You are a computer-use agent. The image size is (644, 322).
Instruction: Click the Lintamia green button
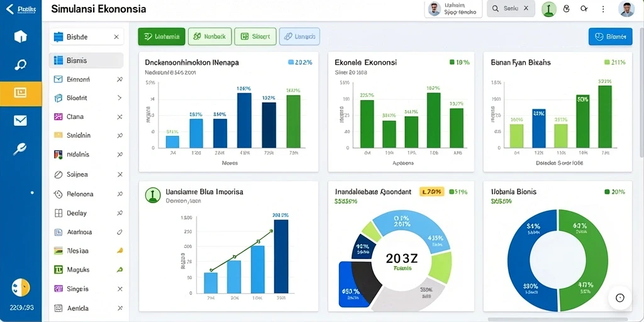click(162, 36)
